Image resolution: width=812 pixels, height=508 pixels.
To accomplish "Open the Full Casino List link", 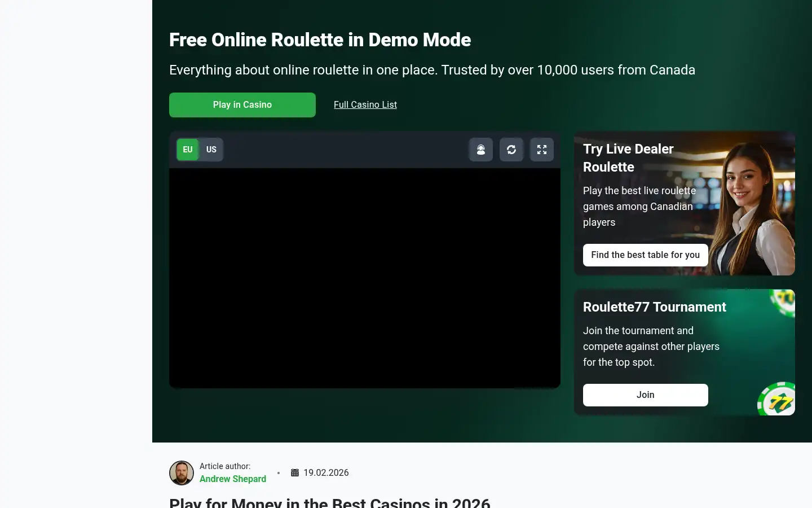I will (365, 104).
